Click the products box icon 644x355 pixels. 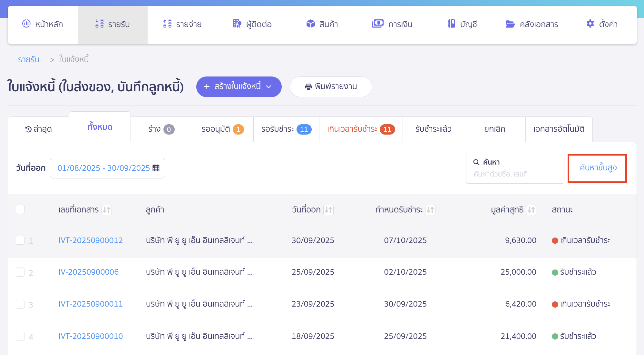(310, 24)
